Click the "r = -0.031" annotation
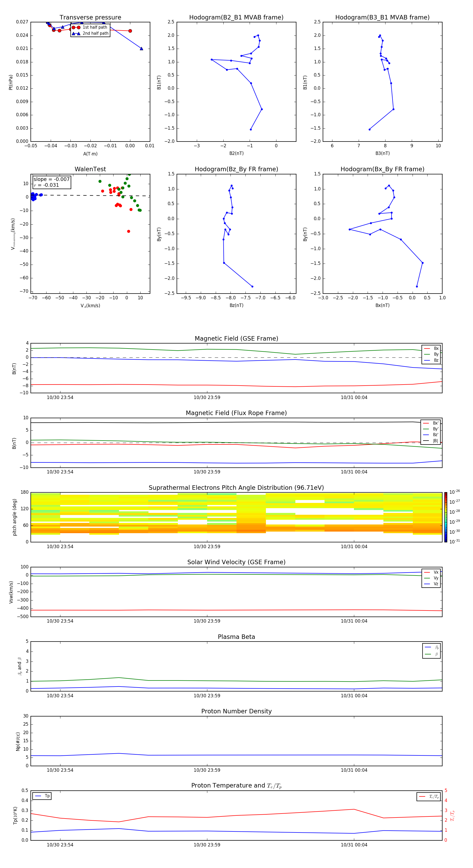Viewport: 473px width, 868px height. coord(47,185)
